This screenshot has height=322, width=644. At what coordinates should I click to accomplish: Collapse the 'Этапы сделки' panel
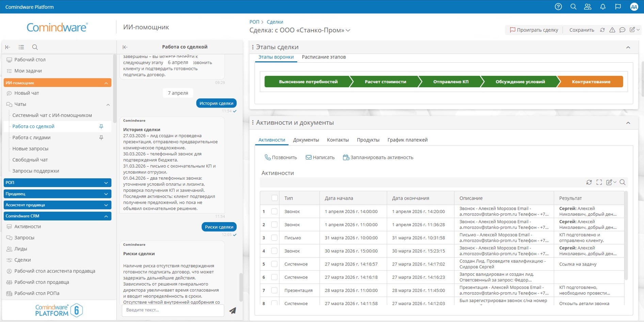628,47
